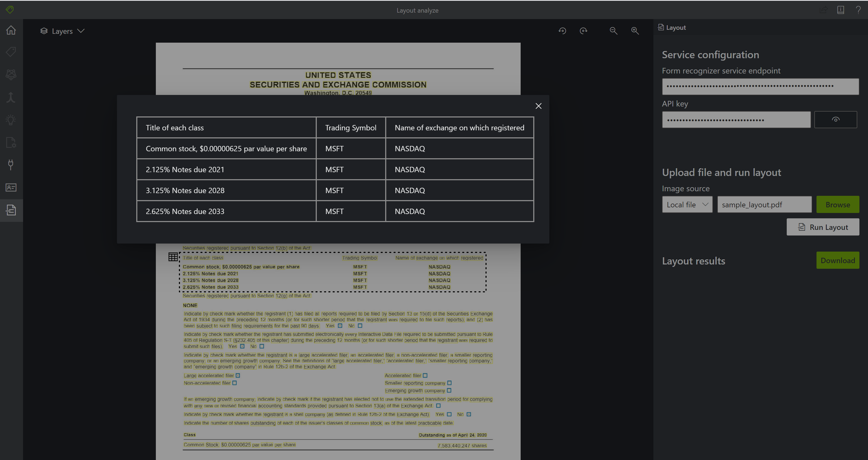Select the Layout analyze sidebar icon
This screenshot has width=868, height=460.
click(11, 210)
